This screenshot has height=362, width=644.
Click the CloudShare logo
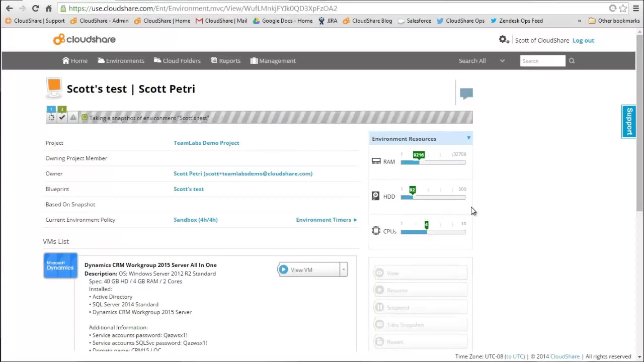pyautogui.click(x=85, y=39)
